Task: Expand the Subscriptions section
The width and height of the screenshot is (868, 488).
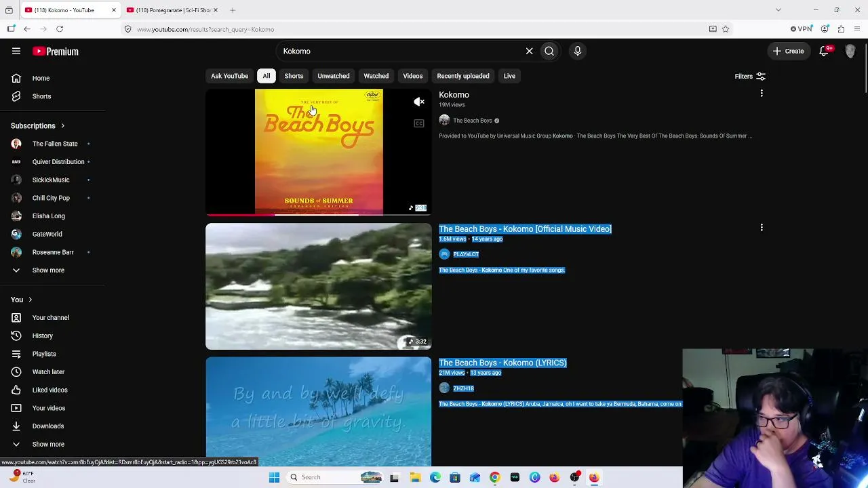Action: [38, 125]
